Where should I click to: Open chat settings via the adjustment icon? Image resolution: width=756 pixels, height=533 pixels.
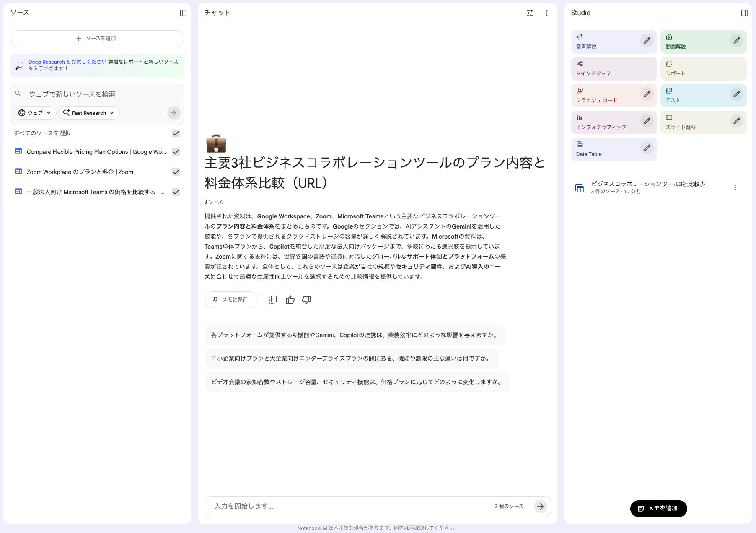pos(530,13)
